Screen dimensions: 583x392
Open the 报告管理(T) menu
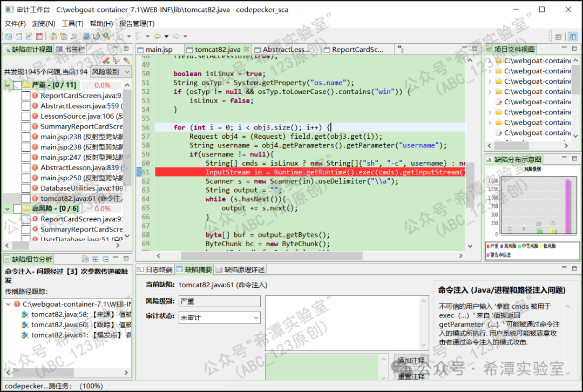pyautogui.click(x=137, y=23)
